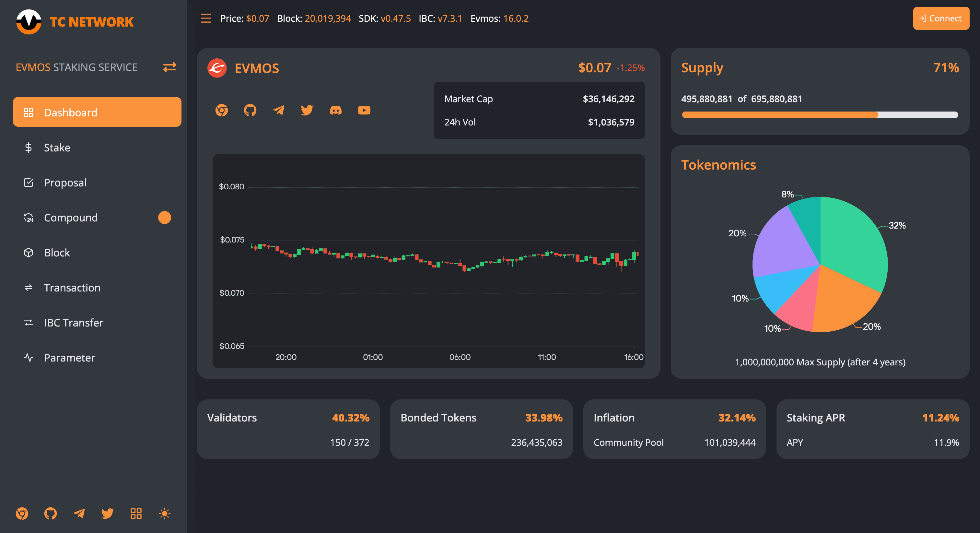This screenshot has width=980, height=533.
Task: Click the TC NETWORK title link
Action: [92, 22]
